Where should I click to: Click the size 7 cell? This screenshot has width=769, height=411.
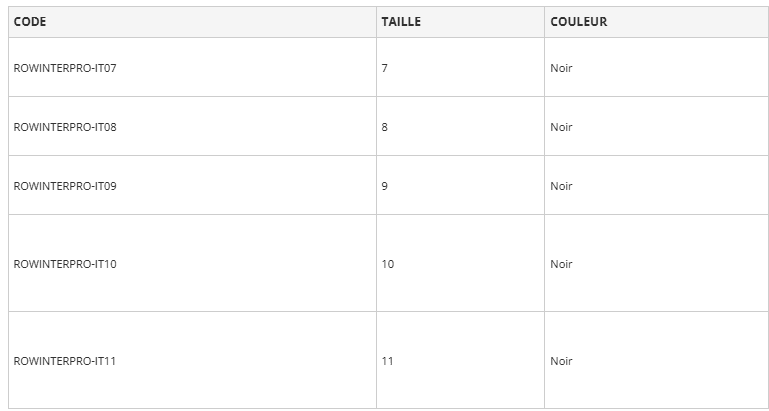pos(385,68)
